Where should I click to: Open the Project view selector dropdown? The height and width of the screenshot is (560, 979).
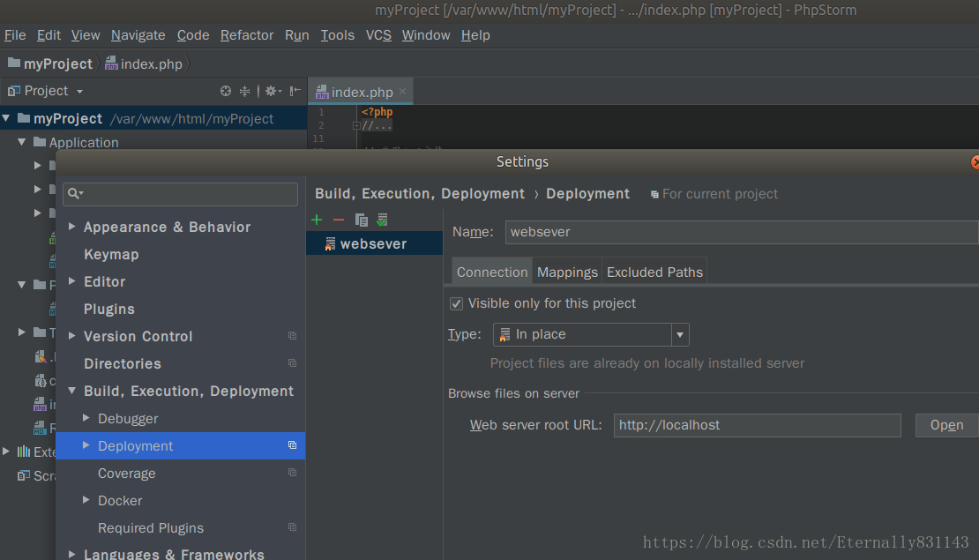(79, 92)
